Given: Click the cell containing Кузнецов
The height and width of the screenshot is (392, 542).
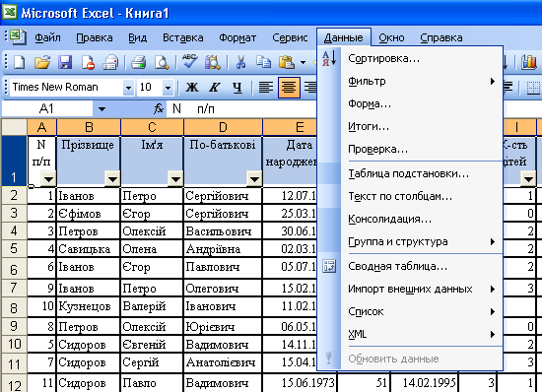Looking at the screenshot, I should [x=89, y=306].
